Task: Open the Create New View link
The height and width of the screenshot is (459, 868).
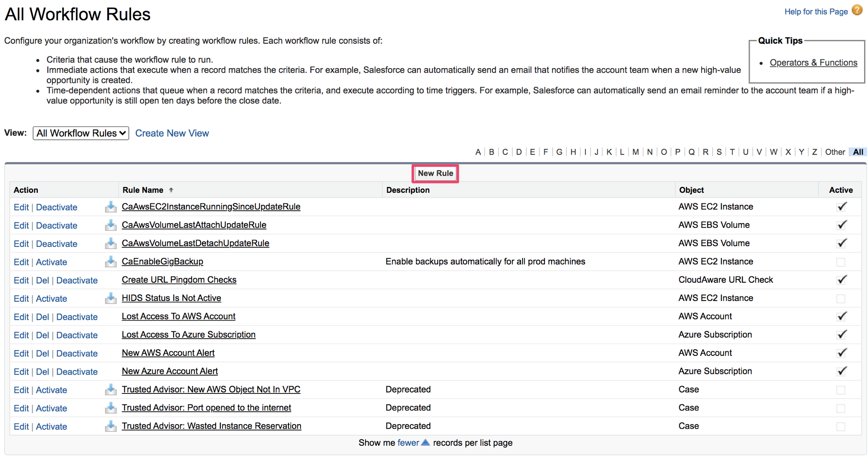Action: tap(172, 133)
